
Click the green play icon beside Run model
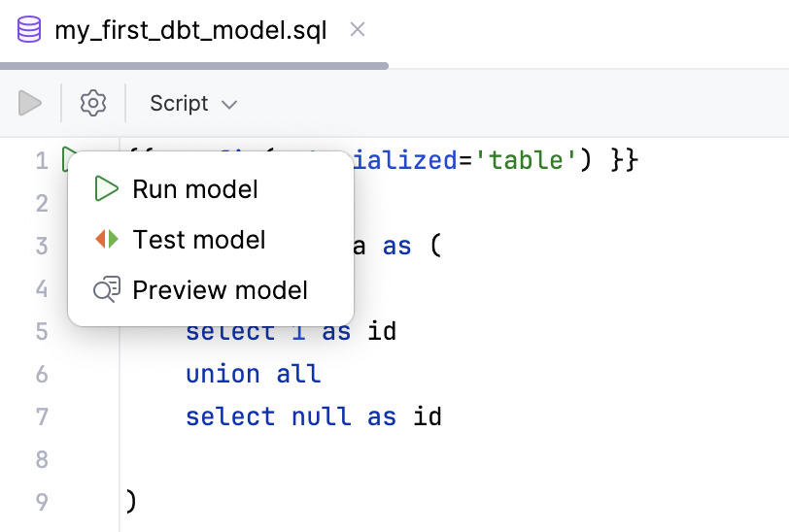pos(107,189)
